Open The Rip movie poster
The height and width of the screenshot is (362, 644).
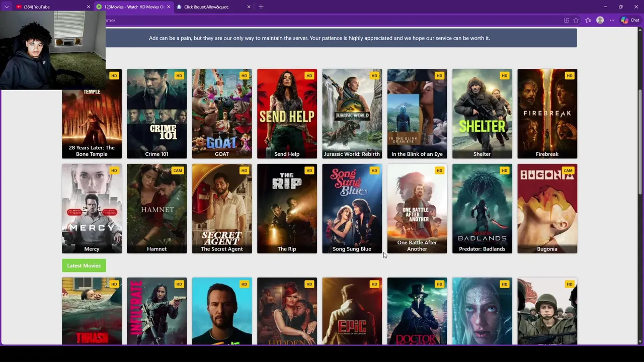pyautogui.click(x=287, y=209)
